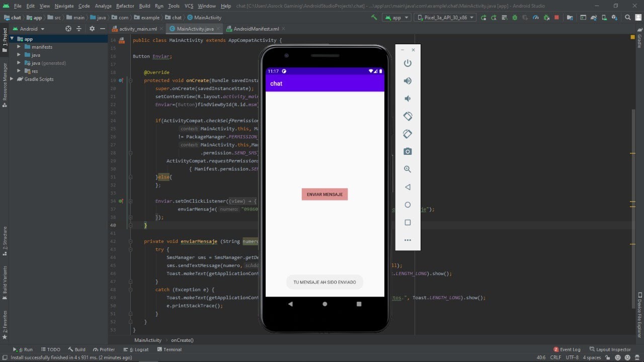Click the emulator Home circle in side panel
Image resolution: width=644 pixels, height=362 pixels.
point(408,205)
